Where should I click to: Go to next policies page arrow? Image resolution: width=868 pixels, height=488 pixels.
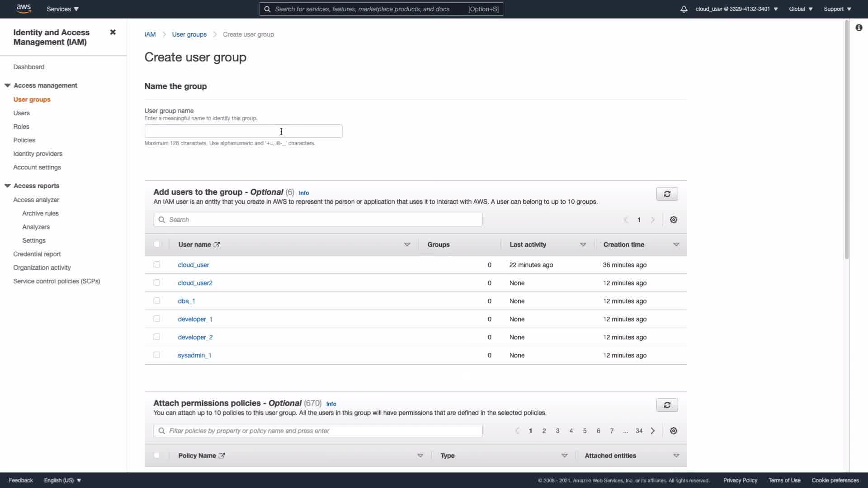pos(652,431)
